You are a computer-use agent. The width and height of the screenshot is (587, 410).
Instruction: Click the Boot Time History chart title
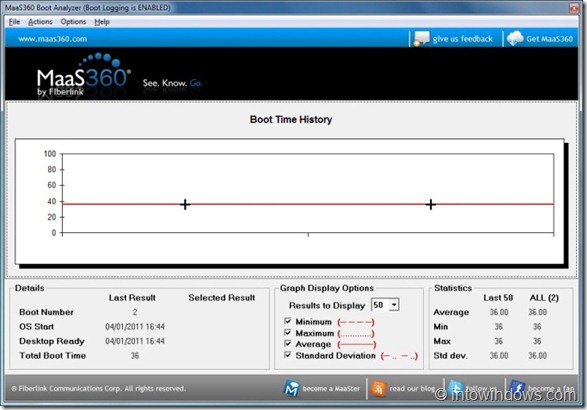[x=291, y=119]
